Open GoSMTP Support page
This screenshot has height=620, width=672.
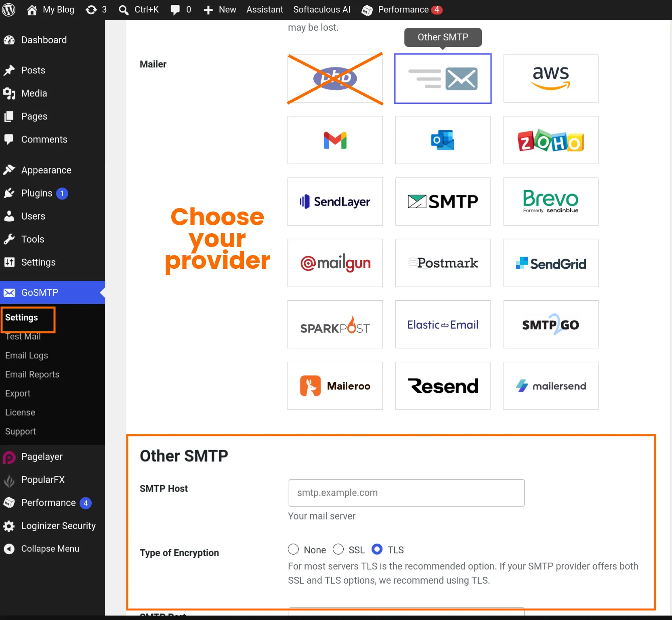(21, 431)
